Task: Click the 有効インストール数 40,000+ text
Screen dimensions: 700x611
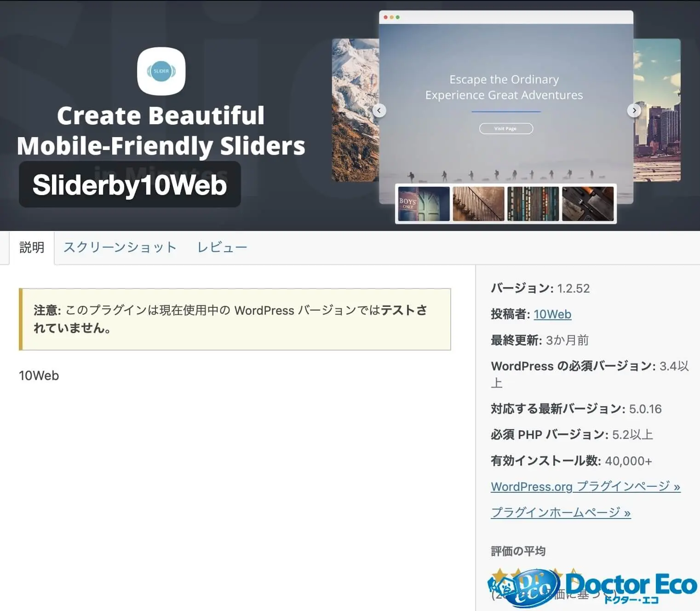Action: pyautogui.click(x=572, y=461)
